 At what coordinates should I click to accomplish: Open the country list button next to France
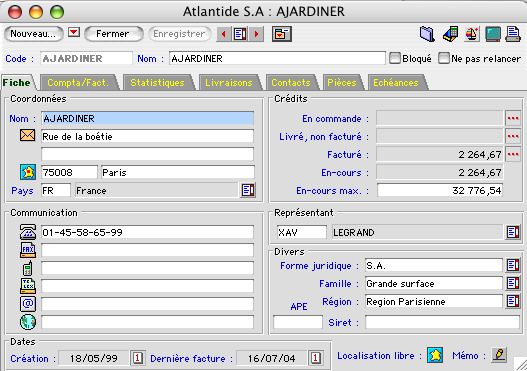(x=248, y=190)
